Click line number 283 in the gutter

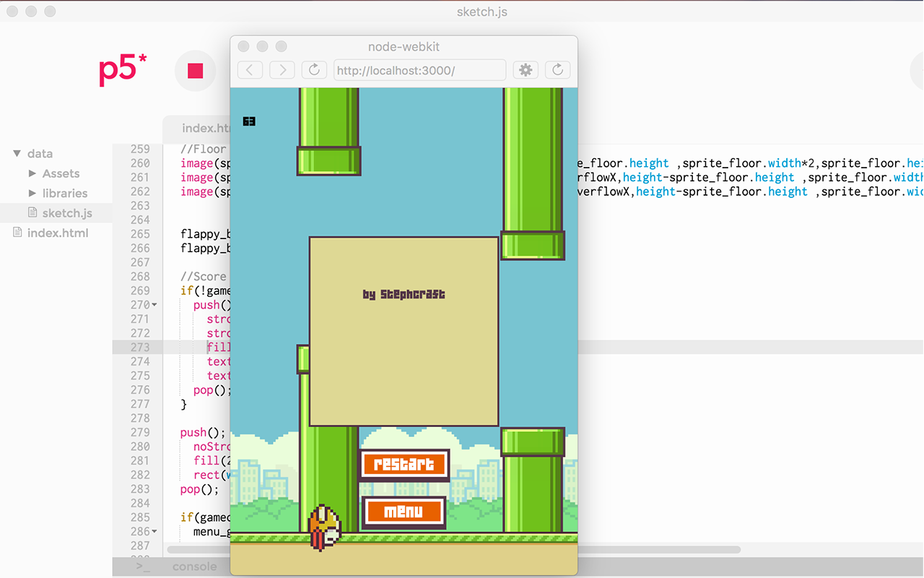(x=140, y=489)
